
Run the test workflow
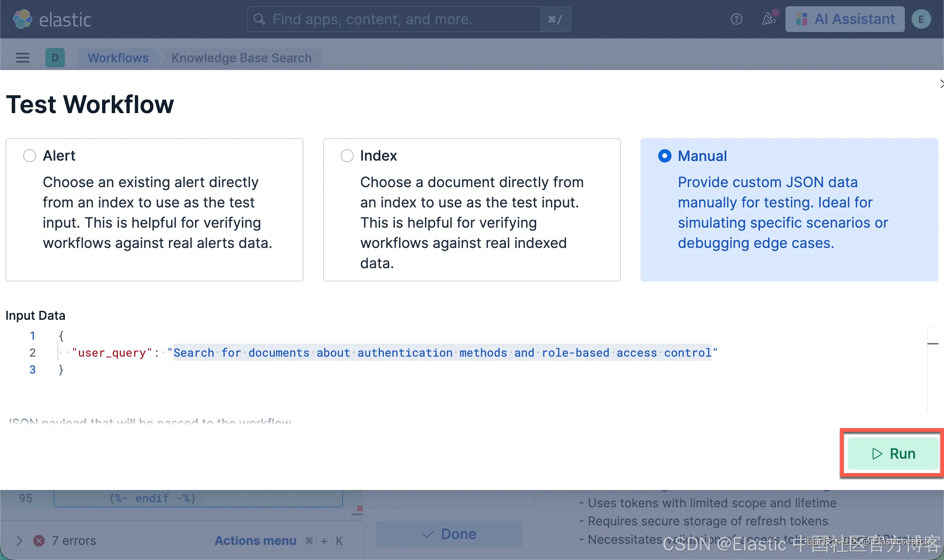click(x=893, y=453)
